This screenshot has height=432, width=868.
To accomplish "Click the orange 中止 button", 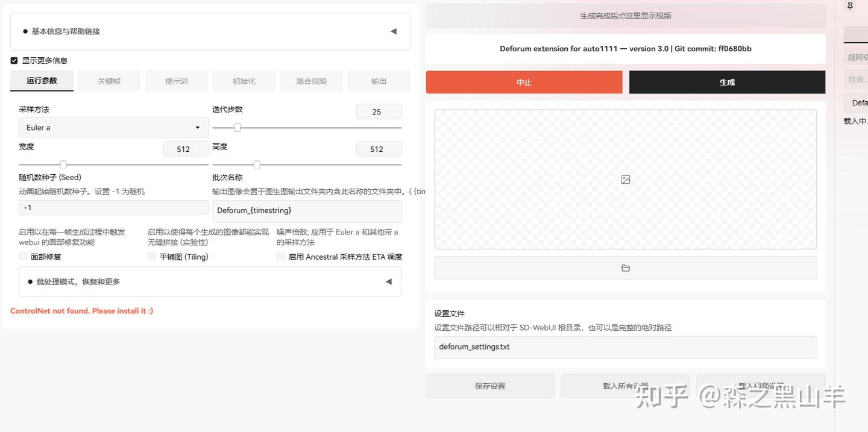I will (x=524, y=82).
